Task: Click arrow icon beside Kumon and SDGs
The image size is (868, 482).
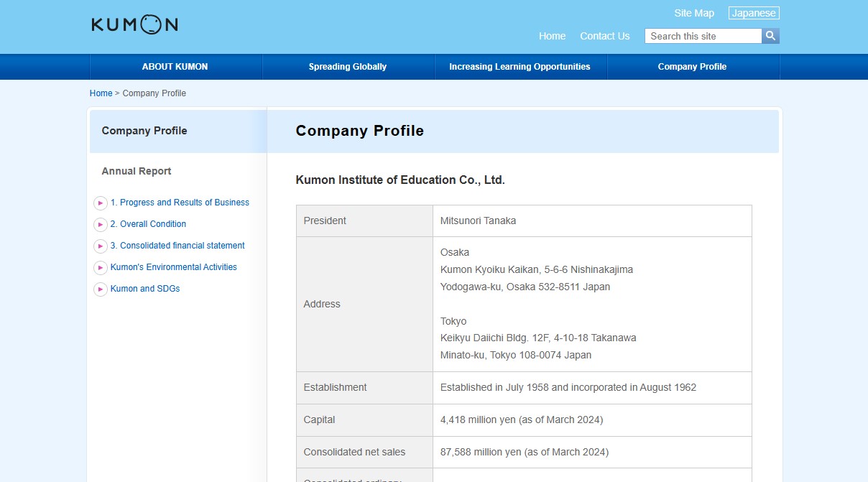Action: point(101,289)
